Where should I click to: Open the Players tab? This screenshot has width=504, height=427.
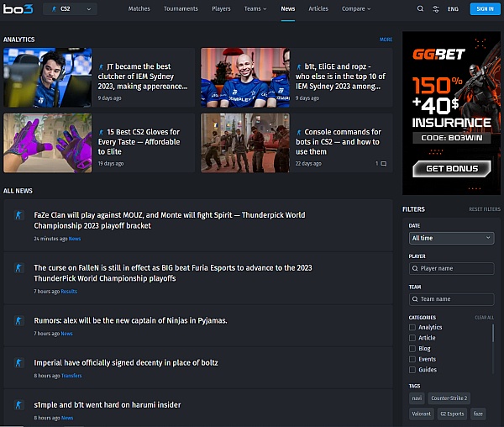click(221, 8)
